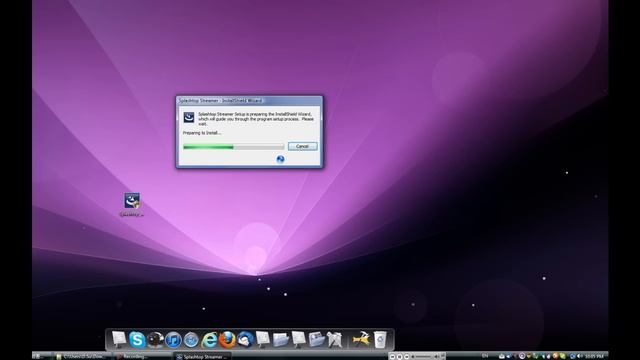Viewport: 640px width, 360px height.
Task: Launch iTunes from the dock
Action: (x=173, y=340)
